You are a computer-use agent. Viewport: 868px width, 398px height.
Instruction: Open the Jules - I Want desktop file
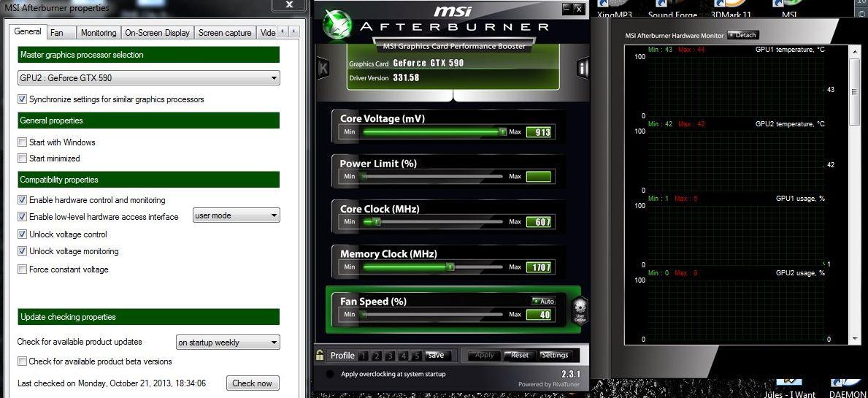[x=789, y=389]
